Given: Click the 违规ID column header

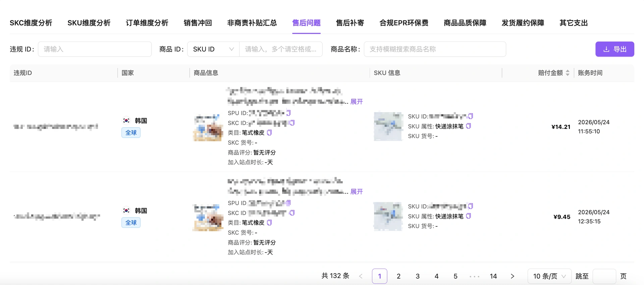Looking at the screenshot, I should point(23,73).
